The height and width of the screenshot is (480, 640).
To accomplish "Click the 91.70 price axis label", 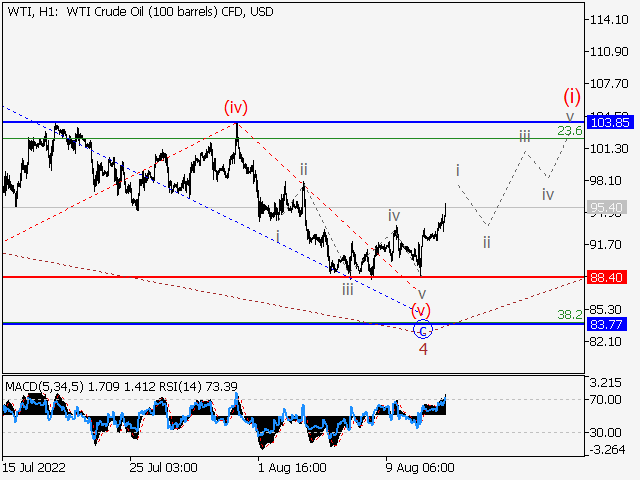I will click(x=606, y=245).
